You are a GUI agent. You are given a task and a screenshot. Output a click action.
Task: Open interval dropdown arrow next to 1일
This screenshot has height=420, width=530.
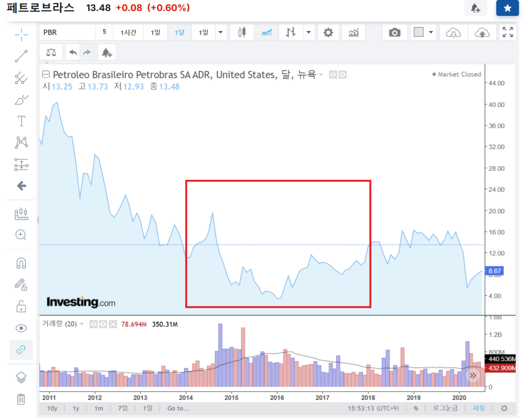tap(220, 33)
